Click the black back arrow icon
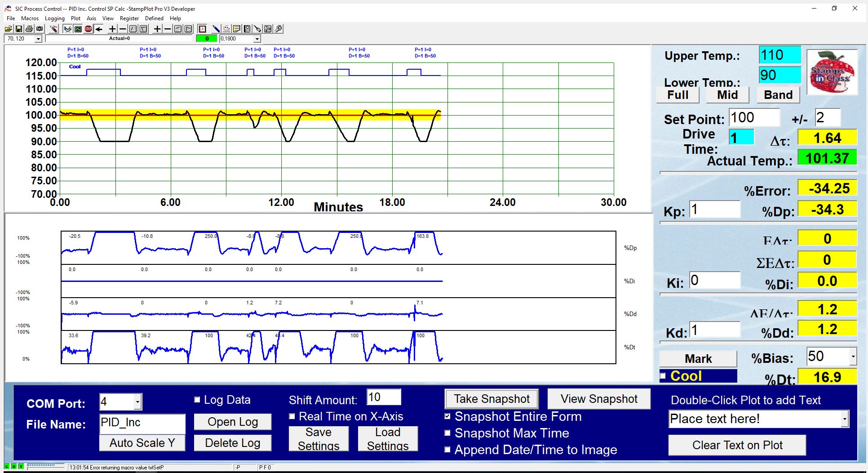The width and height of the screenshot is (868, 473). 99,29
